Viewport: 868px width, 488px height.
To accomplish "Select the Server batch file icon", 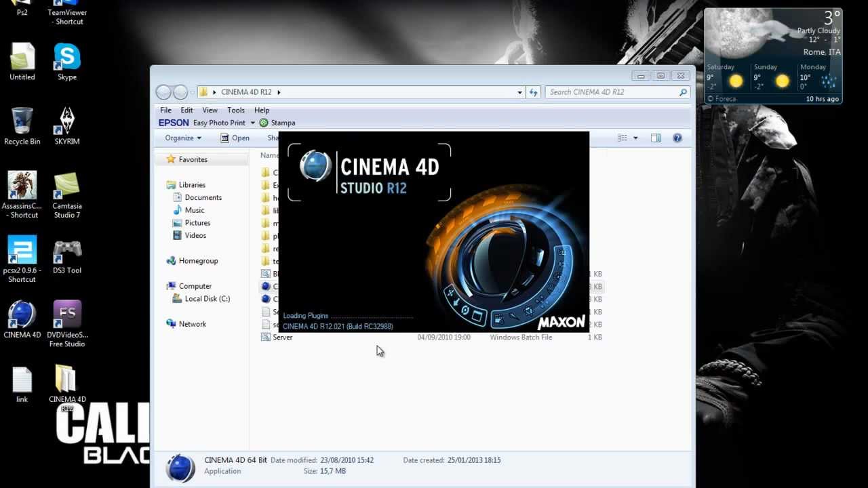I will tap(266, 337).
